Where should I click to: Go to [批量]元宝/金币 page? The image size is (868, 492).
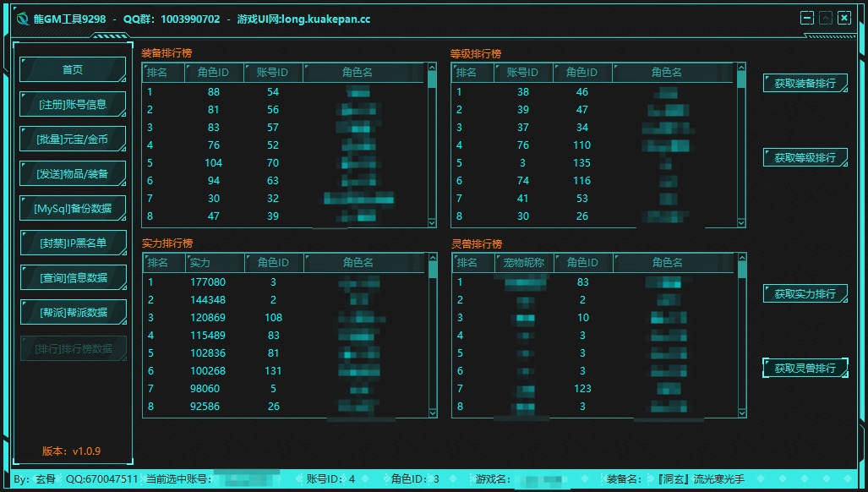tap(73, 139)
